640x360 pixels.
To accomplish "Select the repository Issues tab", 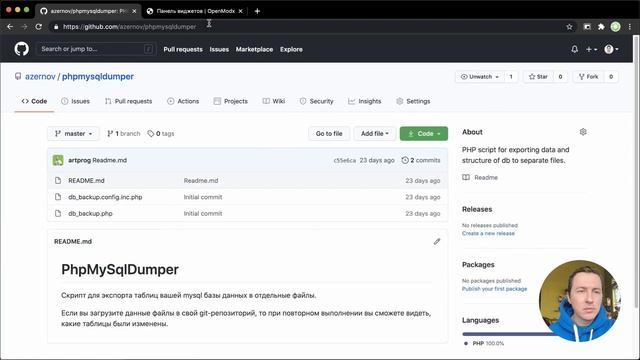I will coord(76,101).
